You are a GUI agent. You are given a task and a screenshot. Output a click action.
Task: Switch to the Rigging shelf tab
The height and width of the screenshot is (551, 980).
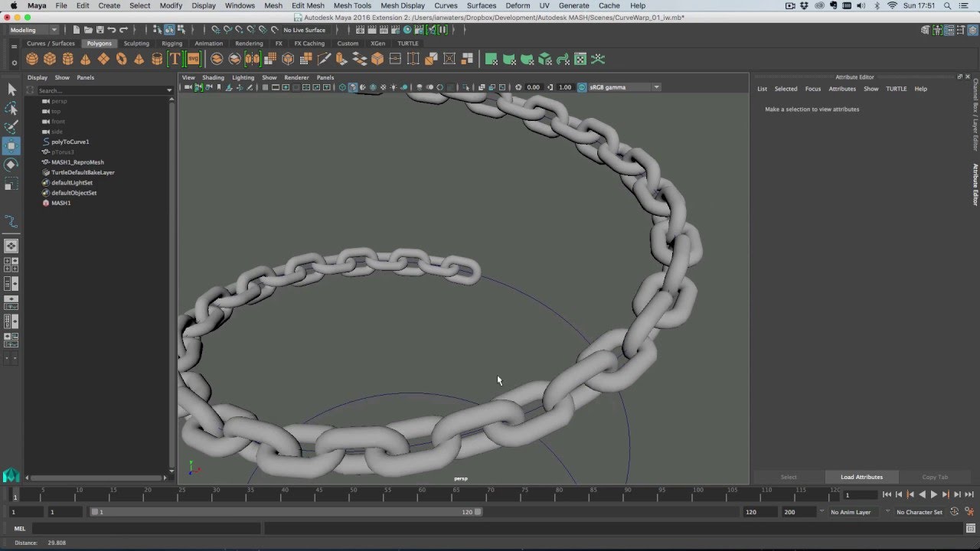pos(171,44)
